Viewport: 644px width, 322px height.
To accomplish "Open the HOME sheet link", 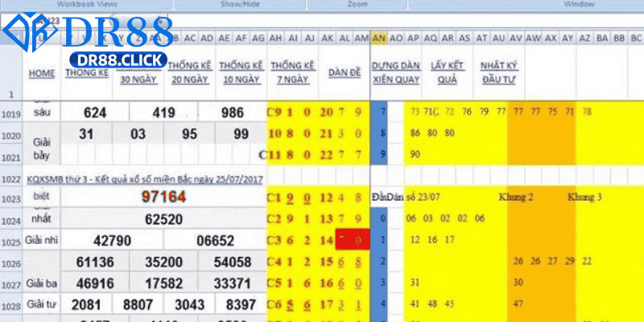I will point(41,74).
